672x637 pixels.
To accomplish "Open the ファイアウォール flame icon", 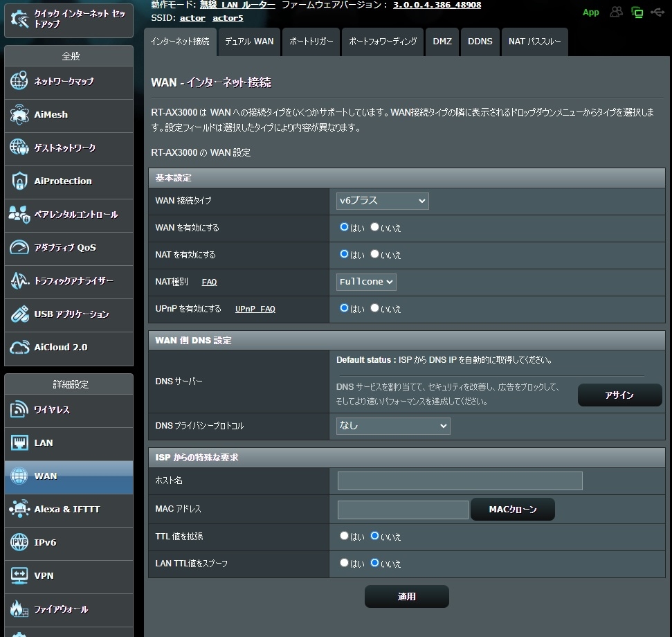I will [x=19, y=609].
